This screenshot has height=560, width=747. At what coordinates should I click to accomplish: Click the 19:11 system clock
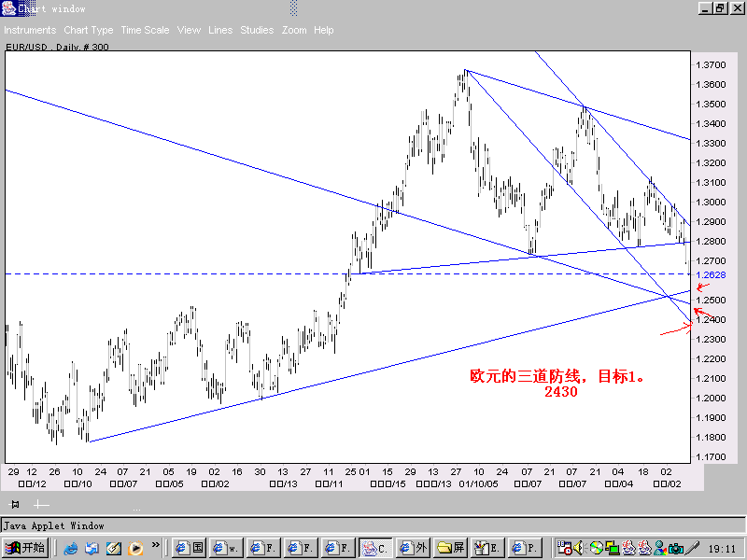[722, 549]
